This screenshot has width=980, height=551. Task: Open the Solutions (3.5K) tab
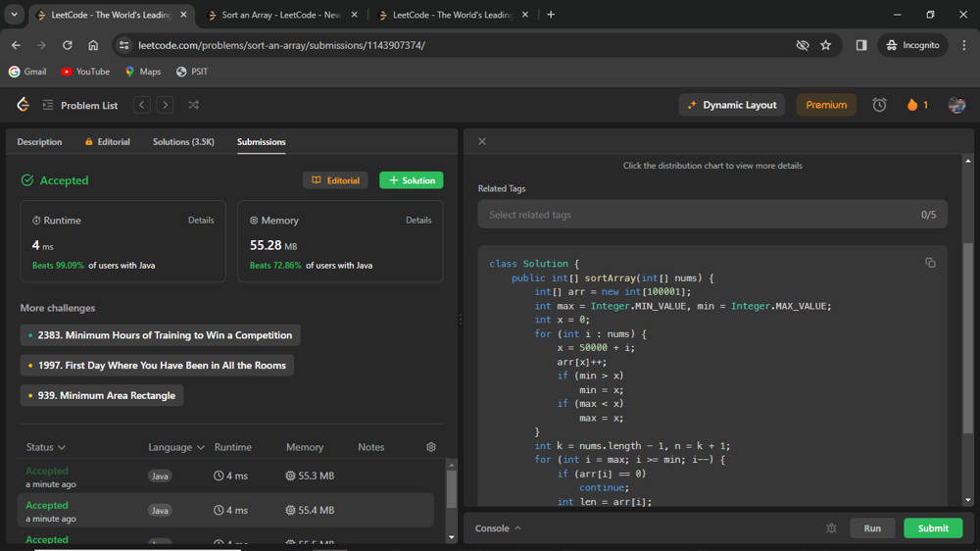tap(183, 142)
